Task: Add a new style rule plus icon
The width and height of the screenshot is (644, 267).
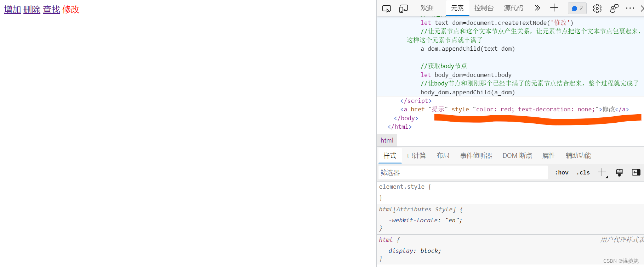Action: coord(603,173)
